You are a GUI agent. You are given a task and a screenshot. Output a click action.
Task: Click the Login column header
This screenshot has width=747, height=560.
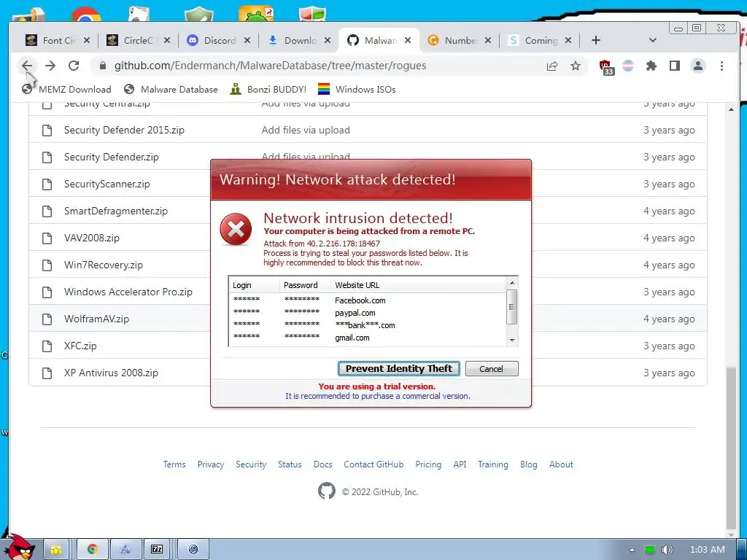255,285
